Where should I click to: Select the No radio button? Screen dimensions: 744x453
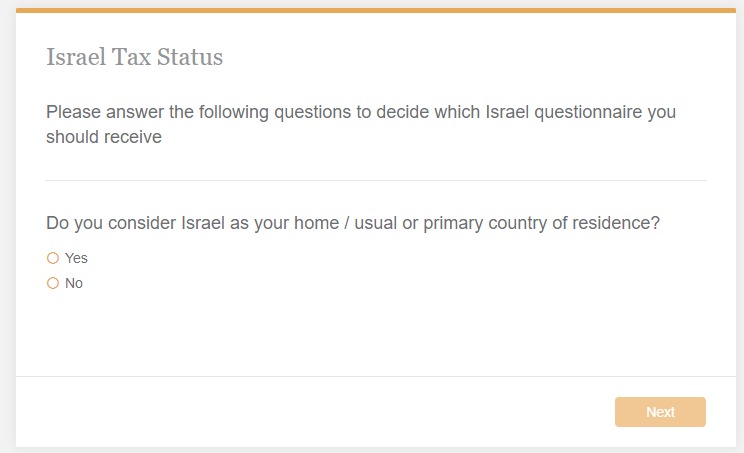53,283
